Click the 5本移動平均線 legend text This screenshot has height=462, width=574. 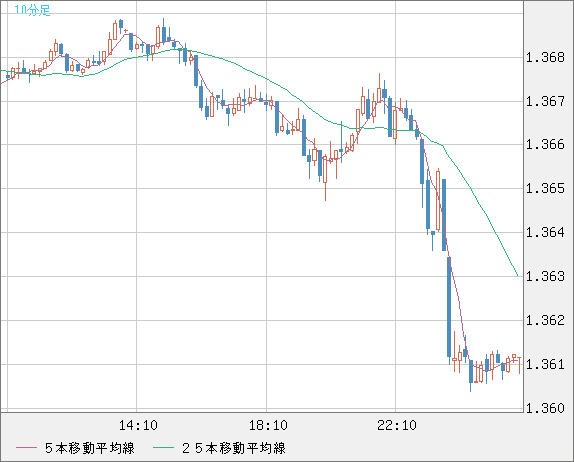90,448
